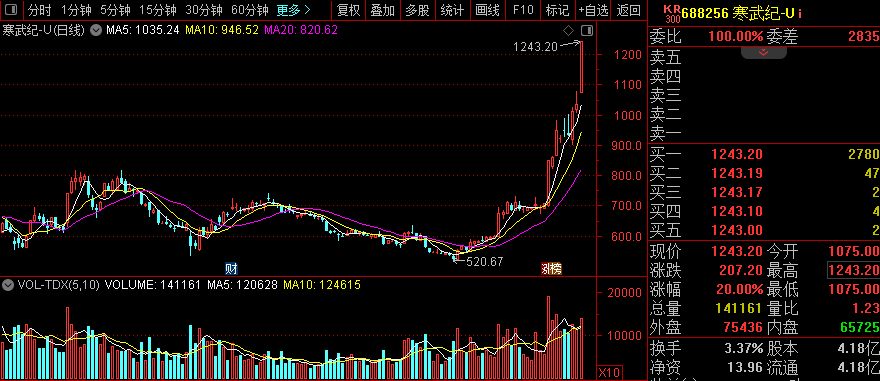Screen dimensions: 880x381
Task: Open F10 company information
Action: coord(522,10)
